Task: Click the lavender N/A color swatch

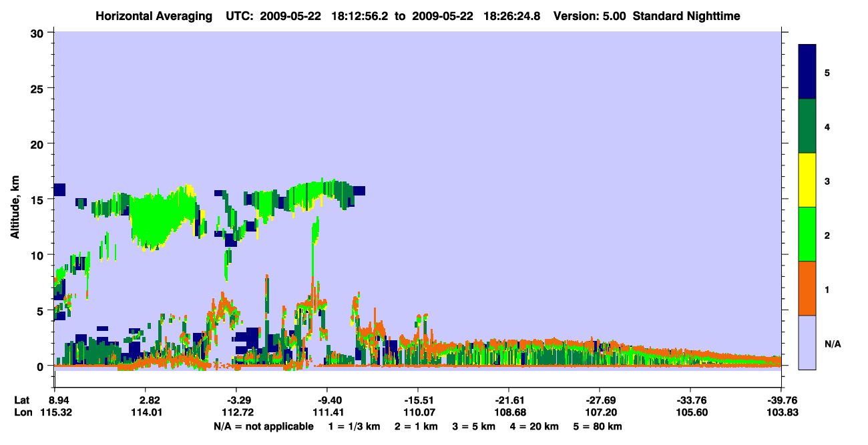Action: tap(807, 342)
